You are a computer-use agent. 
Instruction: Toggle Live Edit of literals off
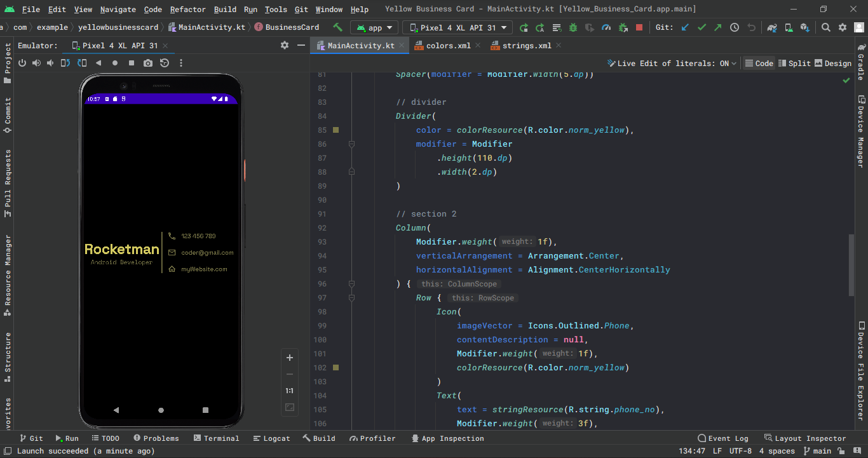pyautogui.click(x=671, y=63)
